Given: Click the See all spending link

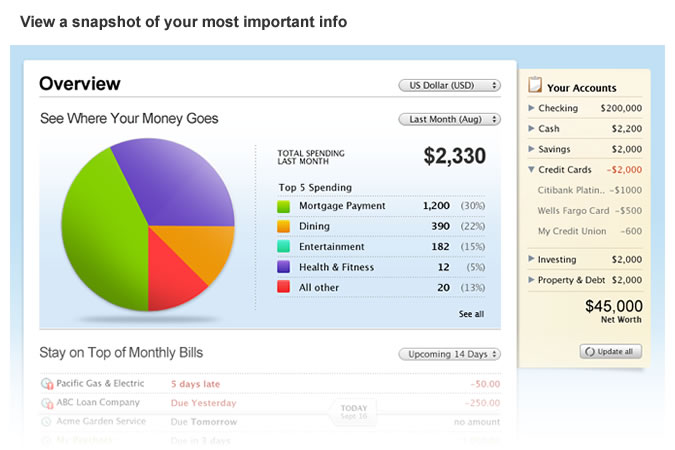Looking at the screenshot, I should tap(471, 314).
